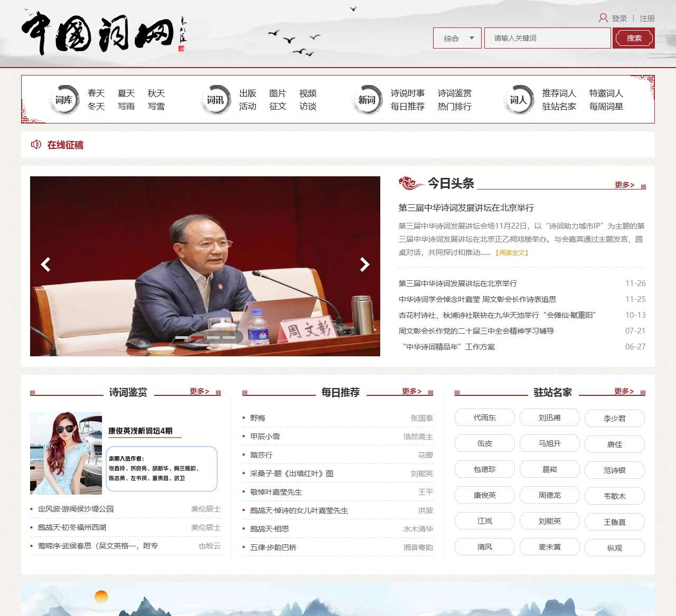Image resolution: width=676 pixels, height=616 pixels.
Task: Open the 推荐词人 menu item
Action: [x=559, y=93]
